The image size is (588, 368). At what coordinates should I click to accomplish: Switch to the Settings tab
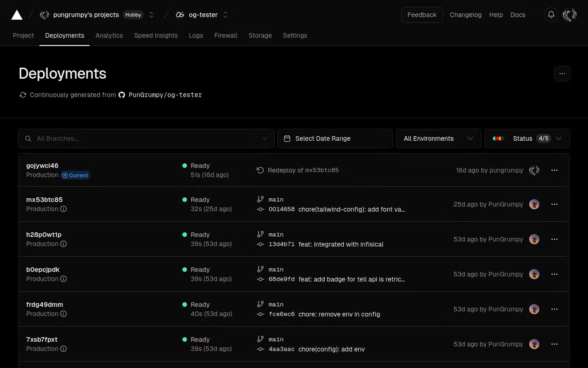(295, 35)
